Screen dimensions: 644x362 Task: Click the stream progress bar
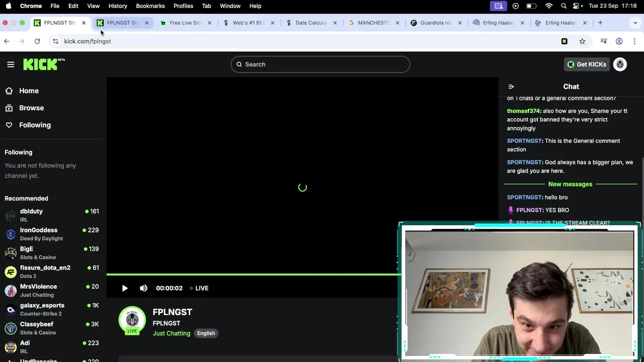click(x=254, y=275)
